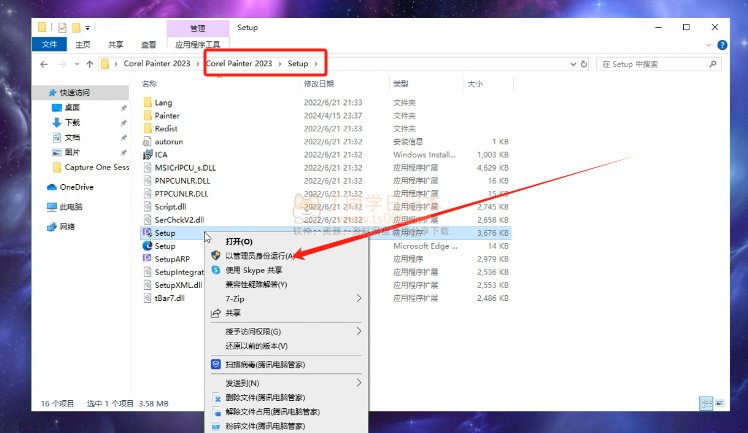Sort by the 修改日期 column header

tap(319, 84)
